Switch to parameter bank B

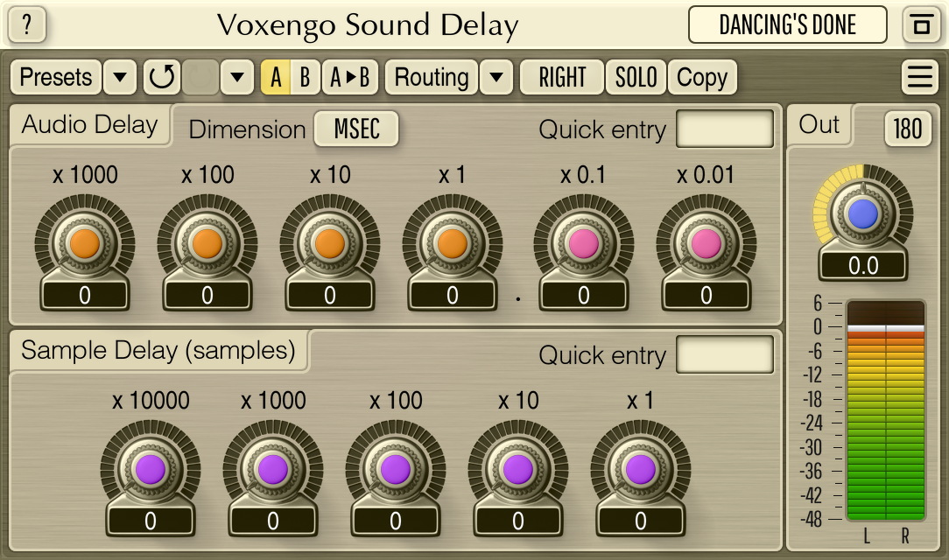(303, 77)
